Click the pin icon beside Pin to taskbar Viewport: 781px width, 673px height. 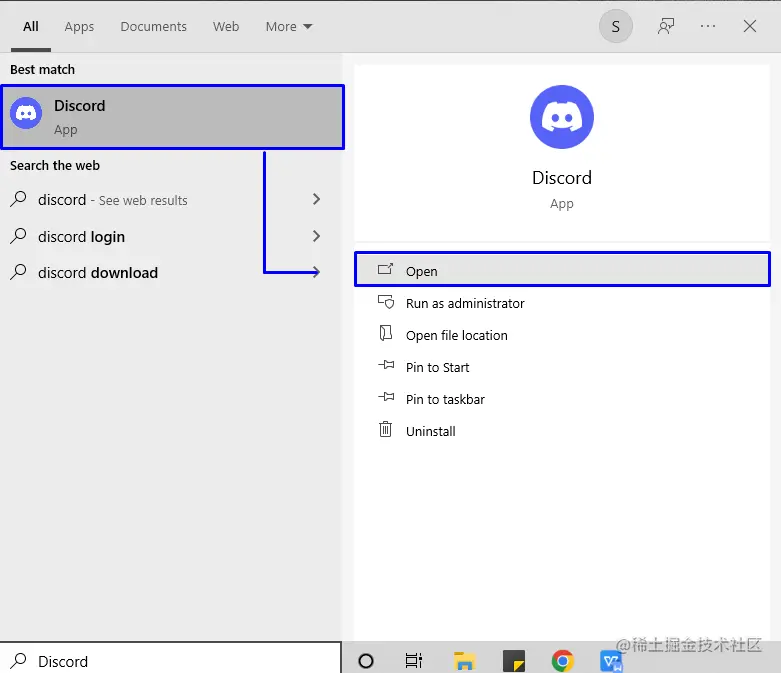[386, 397]
